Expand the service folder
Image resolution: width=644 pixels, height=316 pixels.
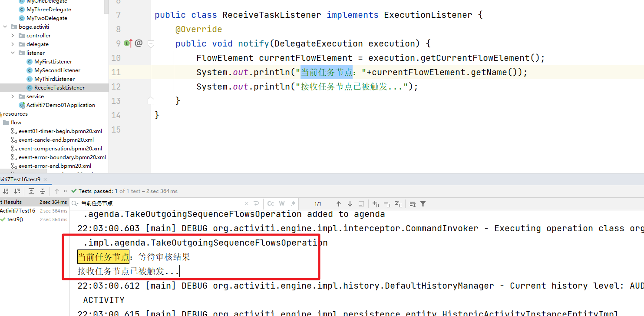[x=13, y=96]
